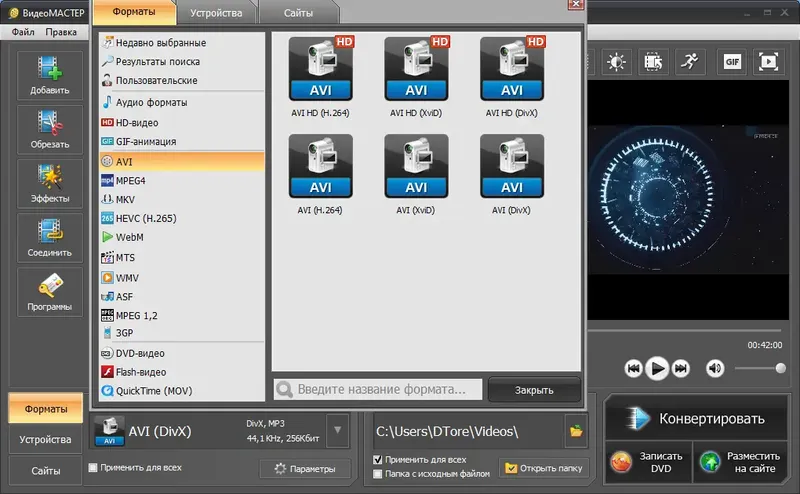Screen dimensions: 800x494
Task: Open the Эффекты effects tool
Action: [x=49, y=183]
